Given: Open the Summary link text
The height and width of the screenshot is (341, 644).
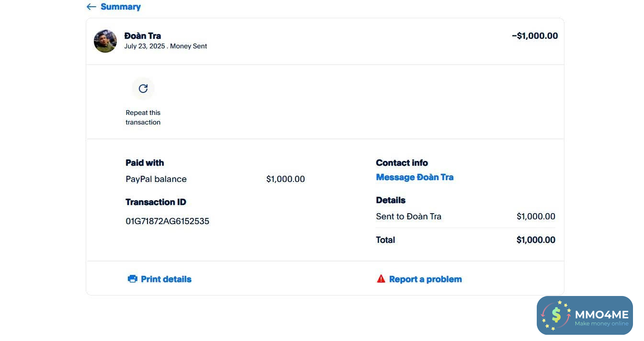Looking at the screenshot, I should click(120, 7).
